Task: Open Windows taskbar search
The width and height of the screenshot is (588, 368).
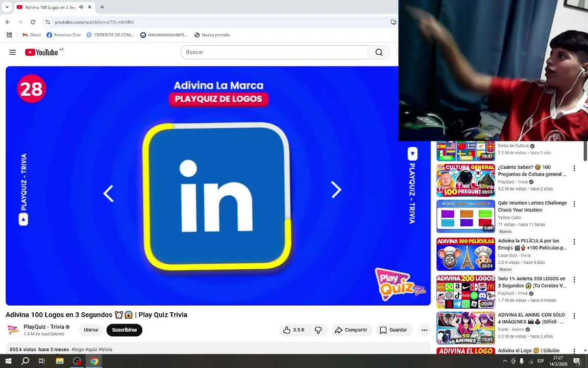Action: [x=25, y=361]
